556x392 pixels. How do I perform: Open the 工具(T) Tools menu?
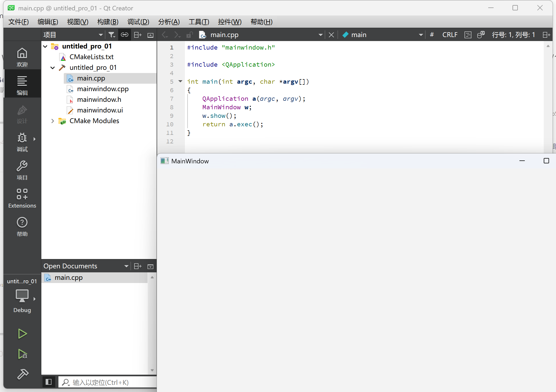199,22
